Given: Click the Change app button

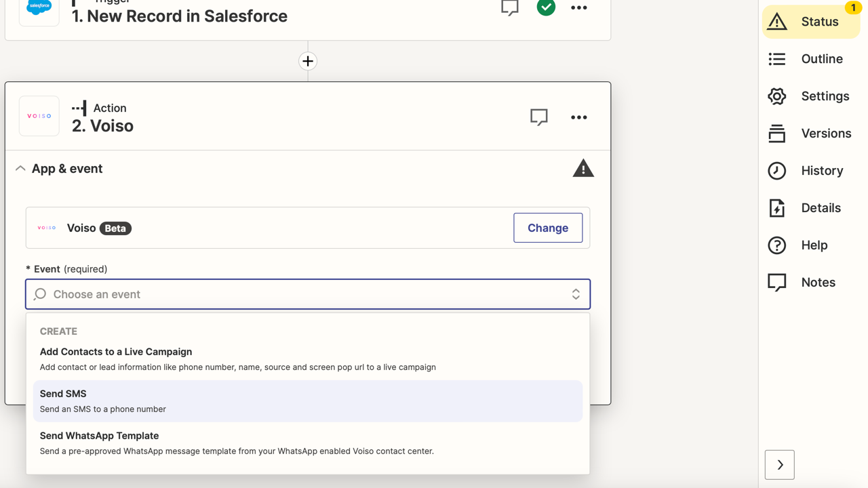Looking at the screenshot, I should (548, 228).
